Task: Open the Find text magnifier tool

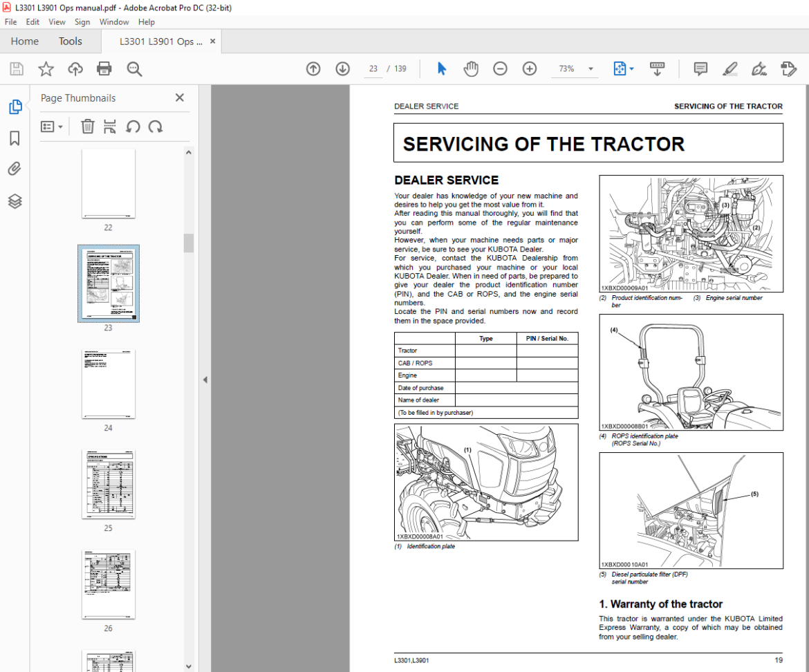Action: pyautogui.click(x=134, y=69)
